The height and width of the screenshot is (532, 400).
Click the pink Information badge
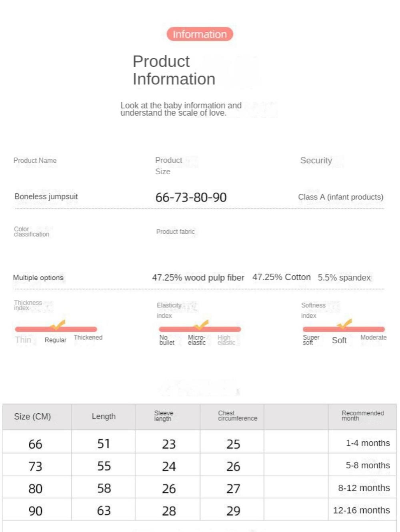click(200, 34)
